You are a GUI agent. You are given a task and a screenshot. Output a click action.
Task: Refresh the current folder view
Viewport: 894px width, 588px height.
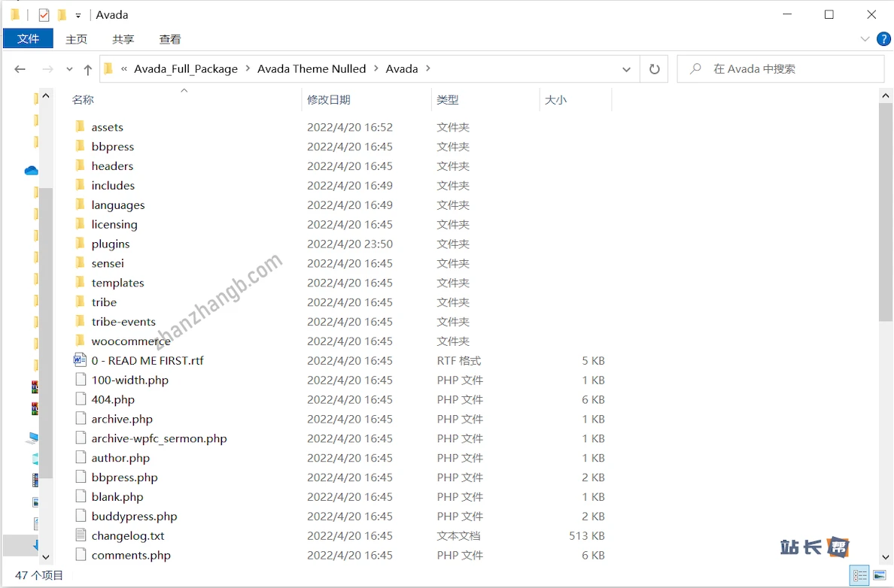654,69
